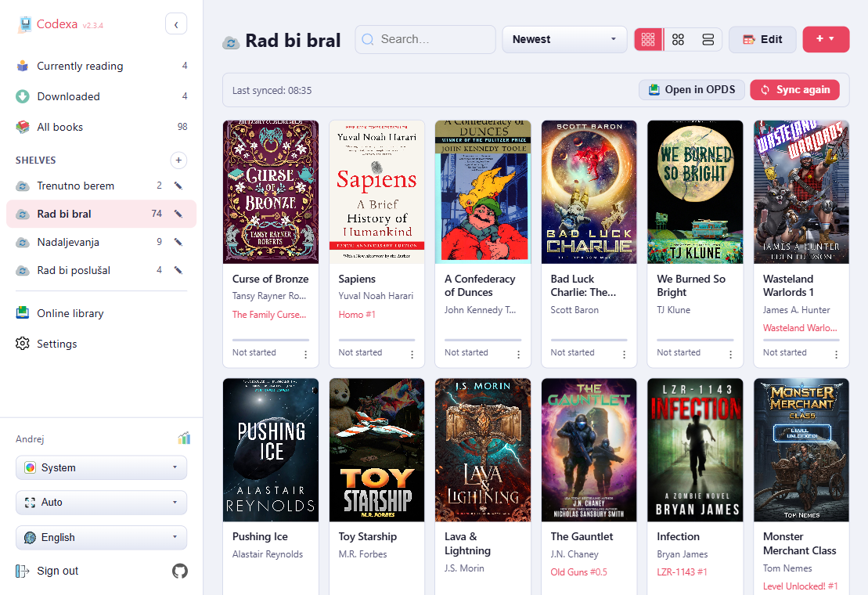Click We Burned So Bright progress bar
This screenshot has height=595, width=868.
(695, 340)
